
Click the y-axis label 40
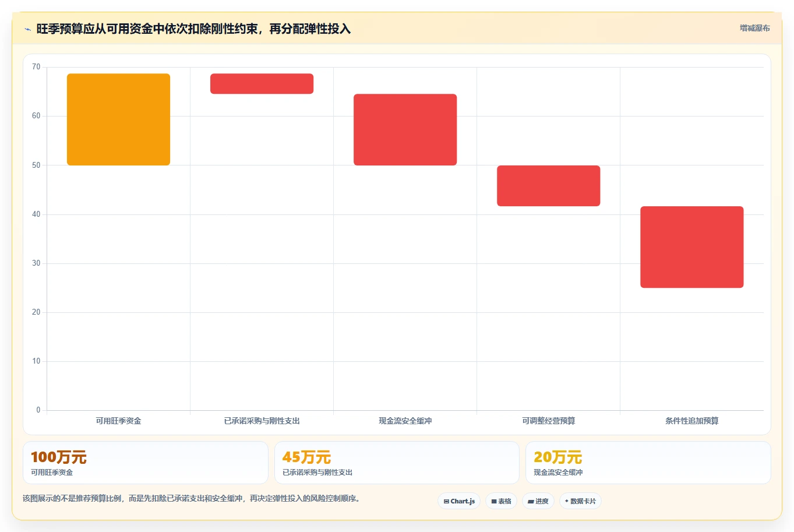(x=36, y=214)
